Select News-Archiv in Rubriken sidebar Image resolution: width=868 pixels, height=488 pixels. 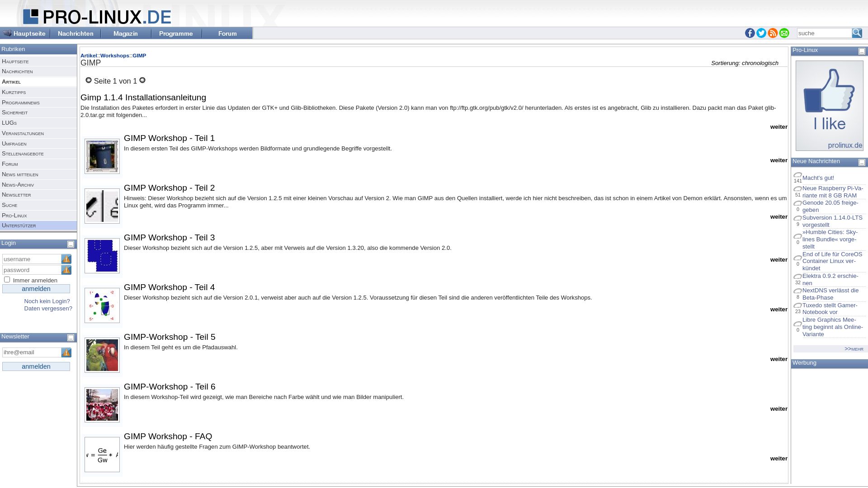[38, 185]
